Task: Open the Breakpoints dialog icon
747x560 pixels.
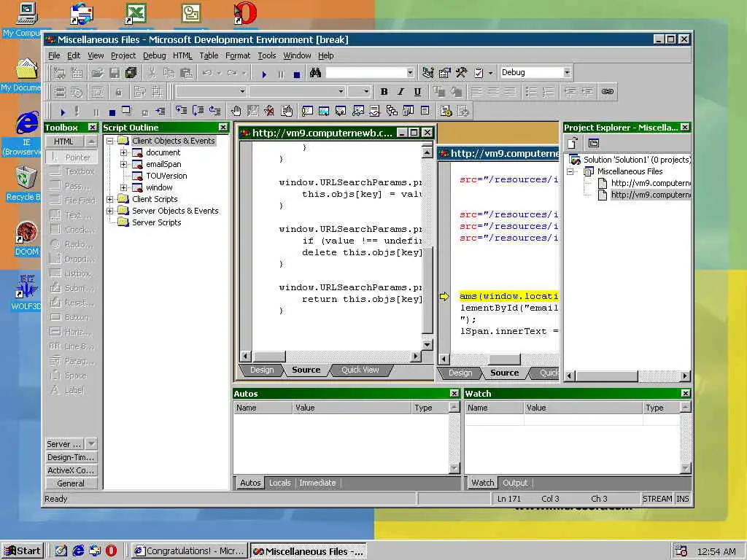Action: [286, 111]
